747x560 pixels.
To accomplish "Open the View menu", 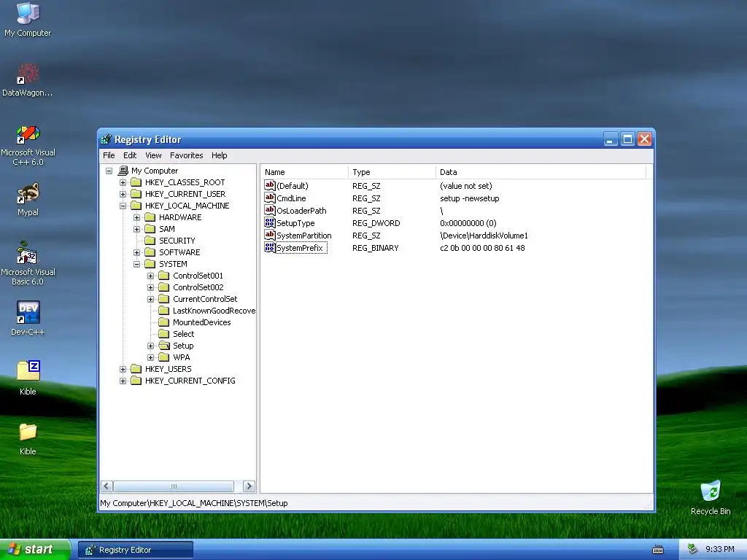I will pyautogui.click(x=153, y=155).
